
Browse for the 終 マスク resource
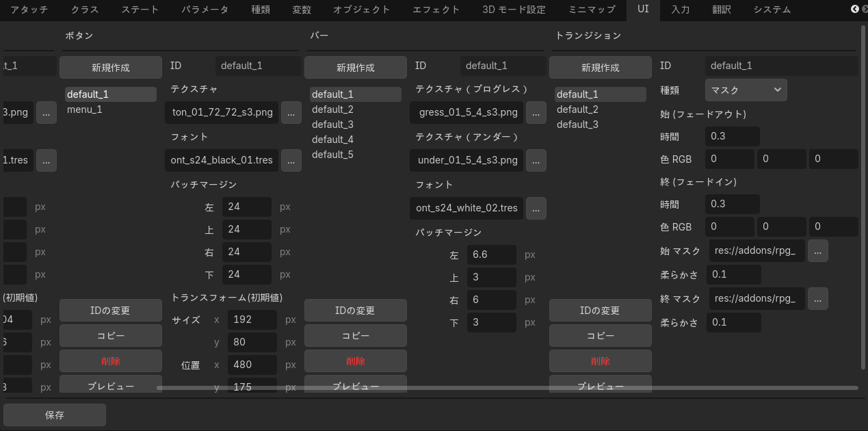[x=818, y=298]
